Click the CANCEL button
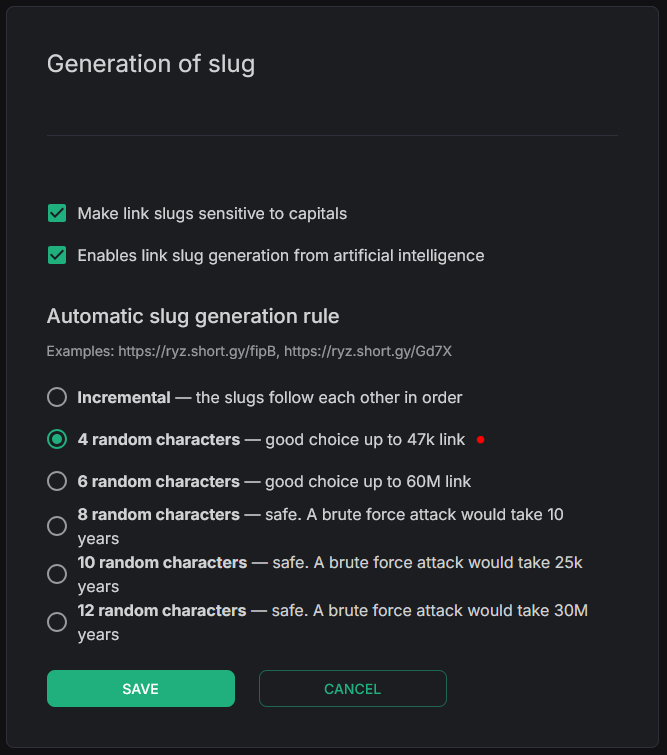The width and height of the screenshot is (667, 755). (352, 689)
